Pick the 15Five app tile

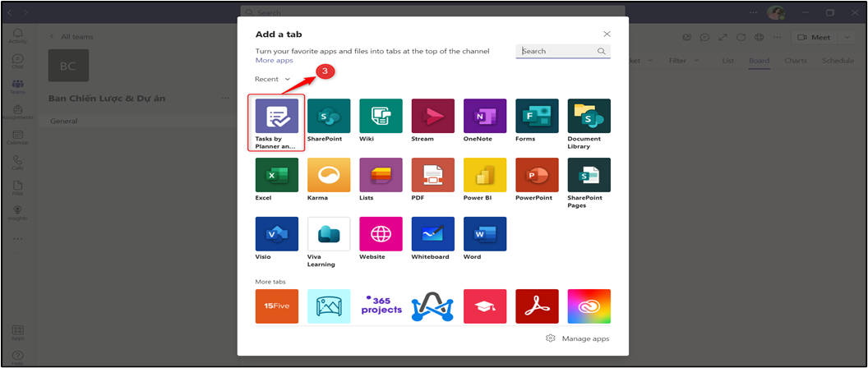click(x=277, y=306)
